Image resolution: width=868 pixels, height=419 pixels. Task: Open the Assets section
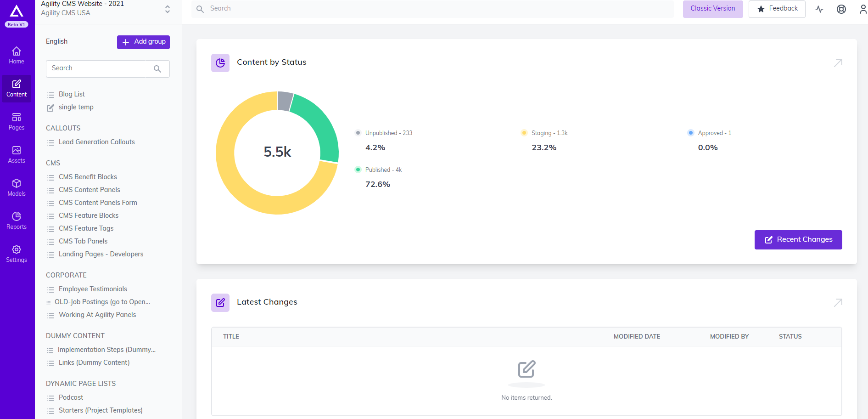(x=17, y=154)
